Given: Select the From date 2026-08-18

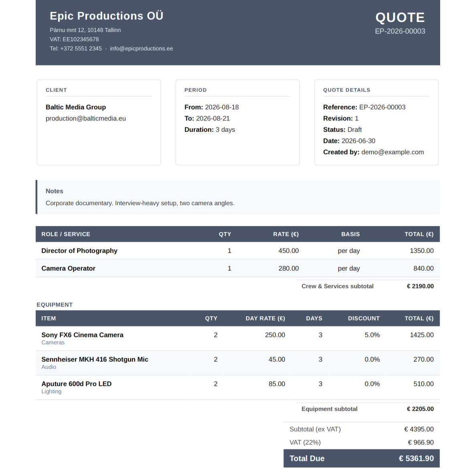Looking at the screenshot, I should tap(222, 107).
